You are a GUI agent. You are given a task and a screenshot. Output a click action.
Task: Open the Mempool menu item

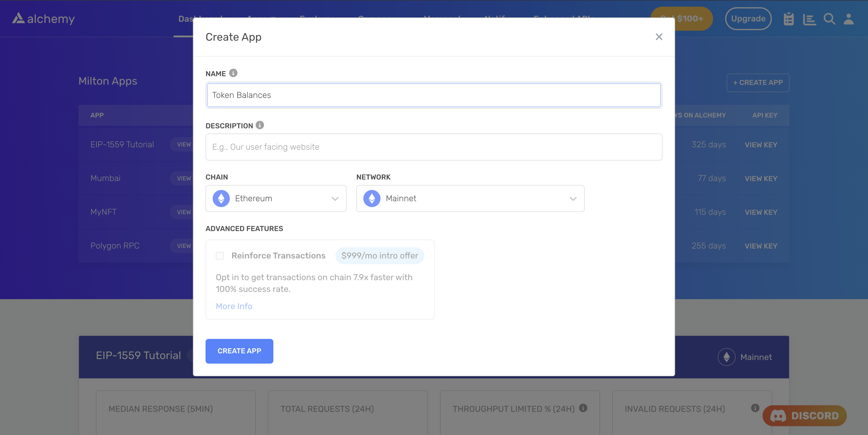pos(442,19)
